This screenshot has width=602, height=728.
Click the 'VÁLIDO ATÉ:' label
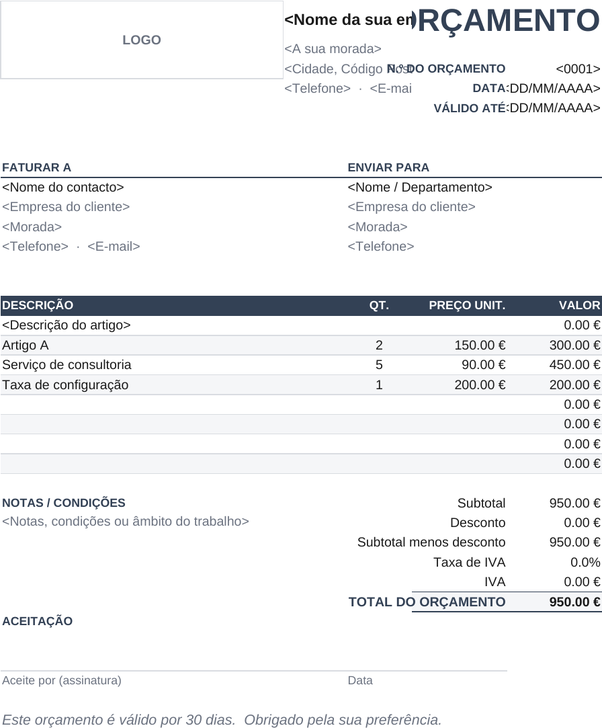[x=471, y=108]
